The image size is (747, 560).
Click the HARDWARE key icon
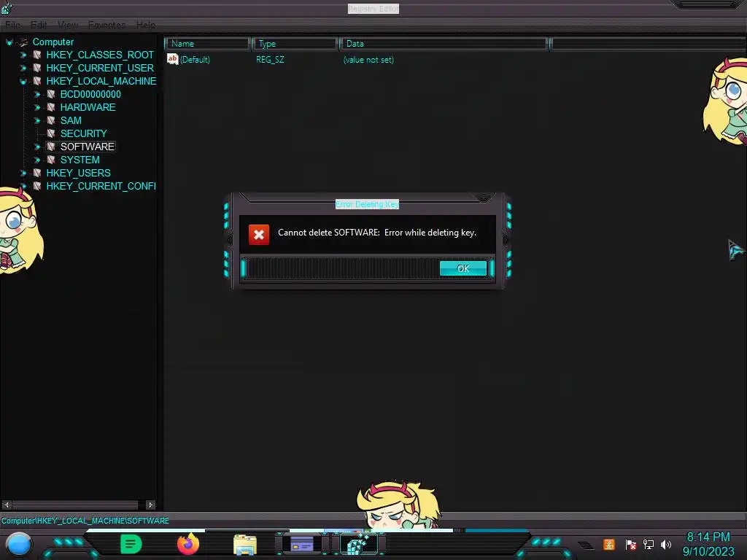click(51, 107)
